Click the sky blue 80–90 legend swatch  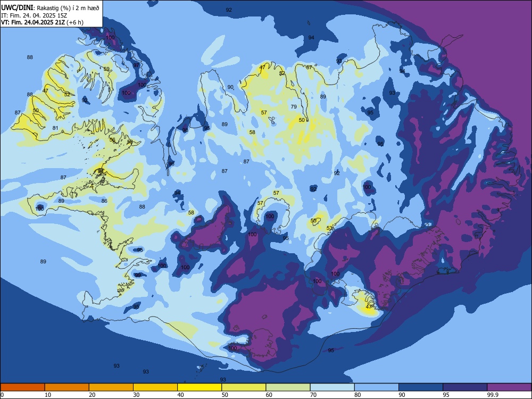(377, 387)
